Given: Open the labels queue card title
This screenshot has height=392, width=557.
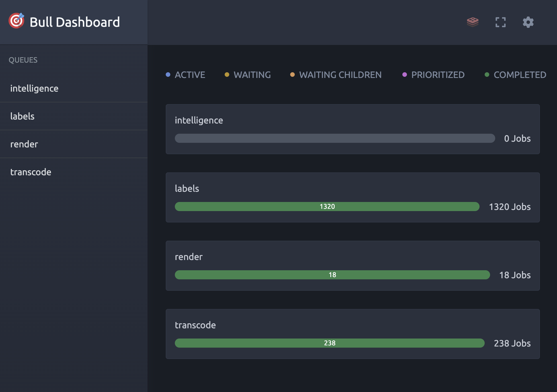Looking at the screenshot, I should pyautogui.click(x=187, y=189).
